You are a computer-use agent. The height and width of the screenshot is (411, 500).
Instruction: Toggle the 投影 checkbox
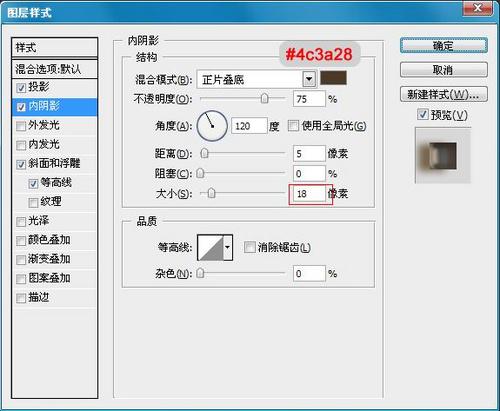pyautogui.click(x=21, y=88)
